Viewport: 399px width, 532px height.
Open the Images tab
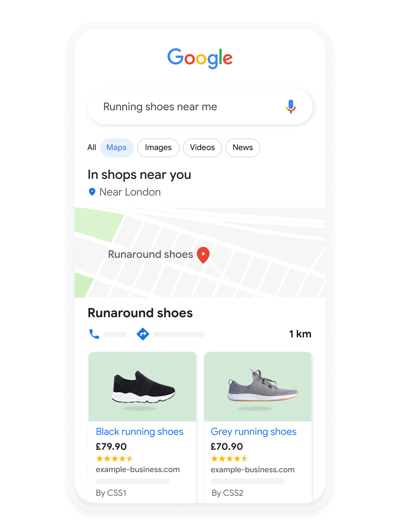pos(158,148)
